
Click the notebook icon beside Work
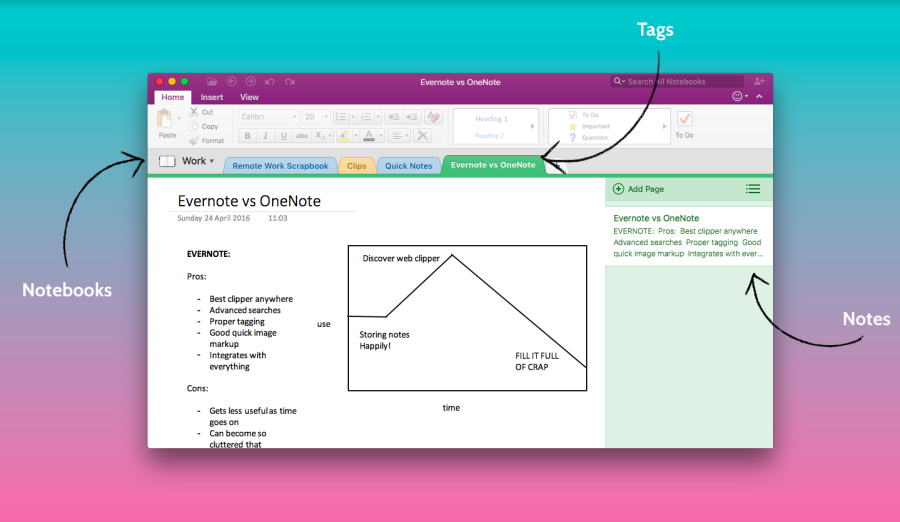click(167, 161)
